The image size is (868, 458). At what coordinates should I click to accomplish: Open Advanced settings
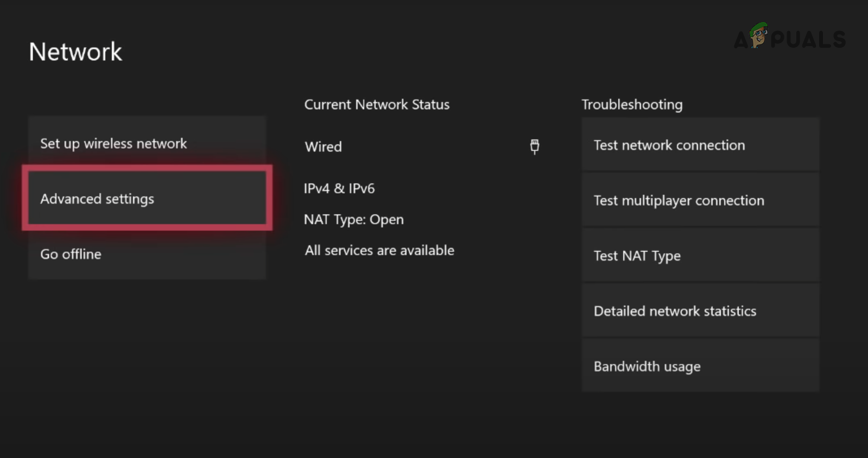pyautogui.click(x=147, y=198)
